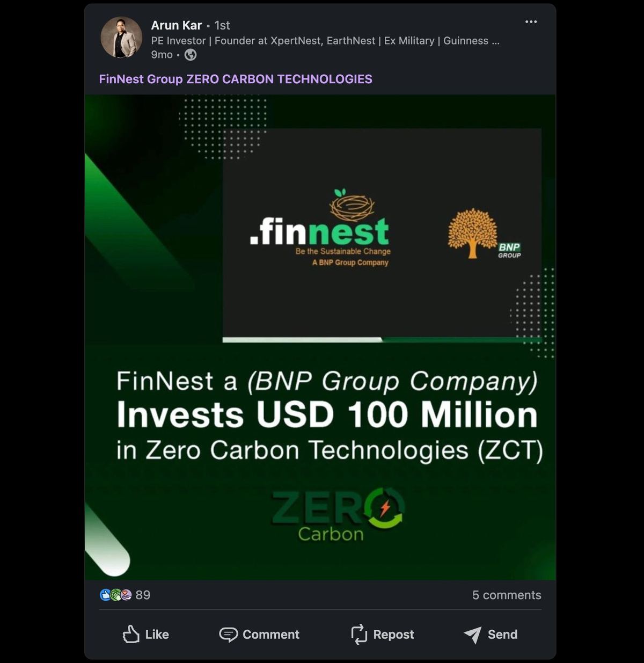The image size is (644, 663).
Task: Open FinNest Group ZERO CARBON TECHNOLOGIES link
Action: (236, 79)
